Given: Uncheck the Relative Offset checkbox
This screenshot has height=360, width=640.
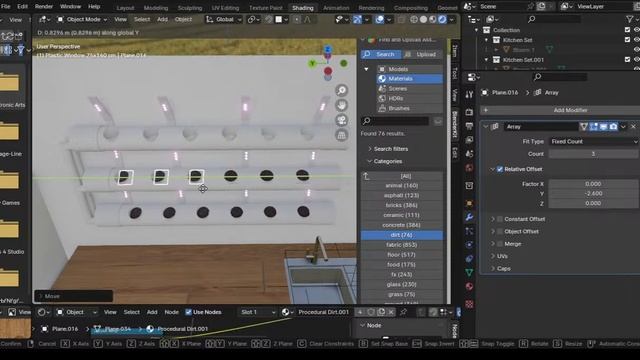Looking at the screenshot, I should point(500,169).
